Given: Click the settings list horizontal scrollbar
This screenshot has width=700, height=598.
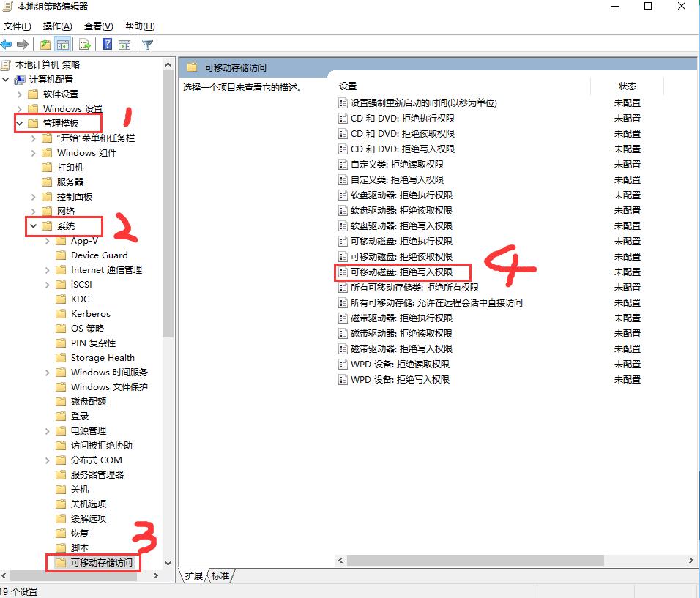Looking at the screenshot, I should (476, 560).
